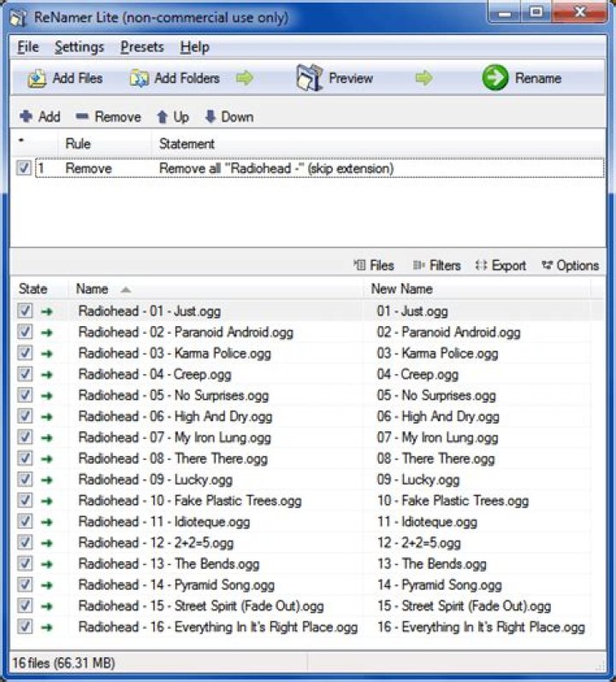Screen dimensions: 616x682
Task: Click new name 09 - Lucky.ogg
Action: pyautogui.click(x=418, y=480)
